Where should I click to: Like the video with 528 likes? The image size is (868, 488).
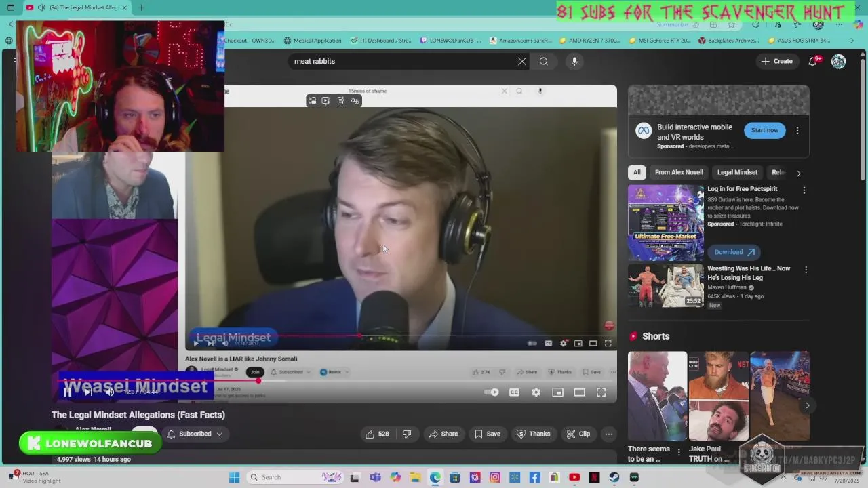click(377, 434)
